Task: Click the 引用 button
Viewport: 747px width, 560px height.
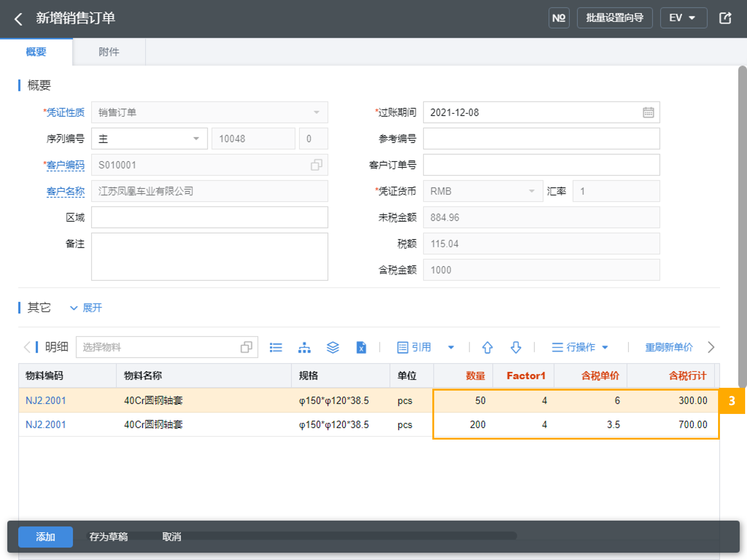Action: [x=414, y=347]
